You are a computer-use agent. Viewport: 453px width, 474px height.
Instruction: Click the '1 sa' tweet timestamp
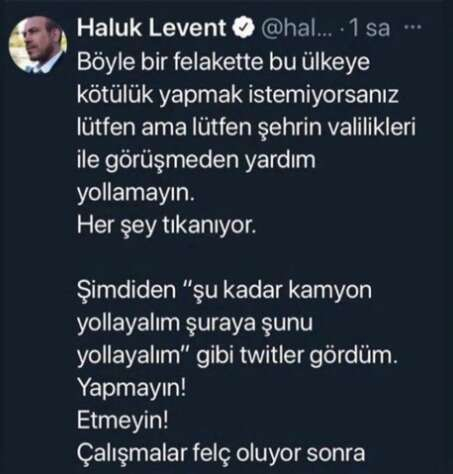click(370, 28)
